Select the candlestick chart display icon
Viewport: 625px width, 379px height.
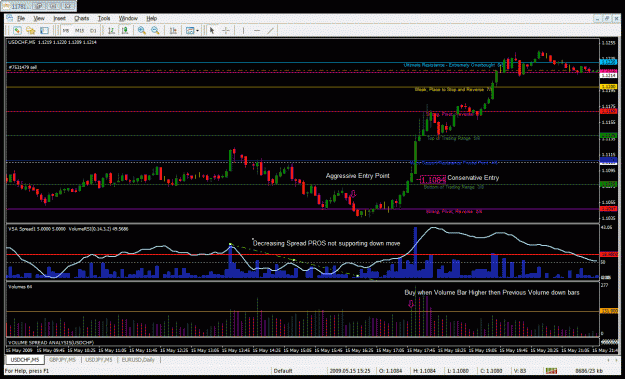[x=125, y=30]
